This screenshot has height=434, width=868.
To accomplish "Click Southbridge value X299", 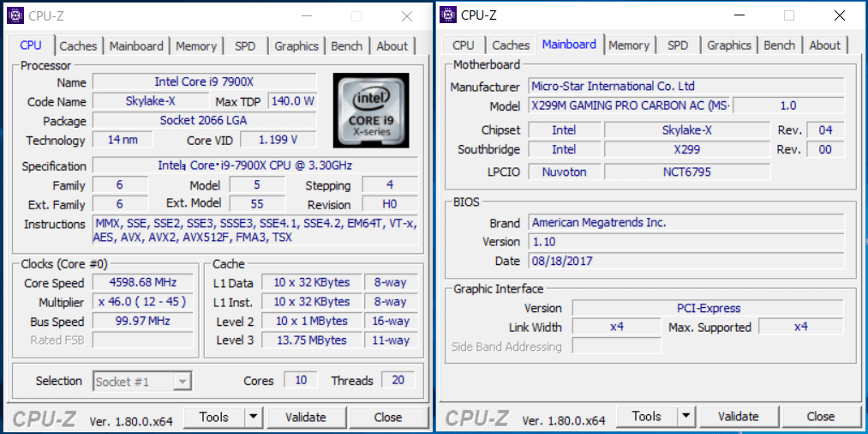I will pyautogui.click(x=687, y=149).
